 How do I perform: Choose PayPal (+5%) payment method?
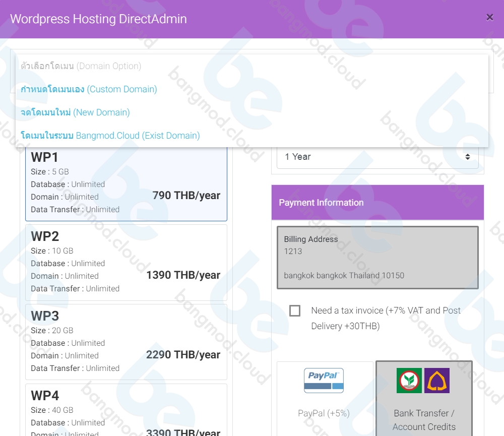tap(325, 399)
